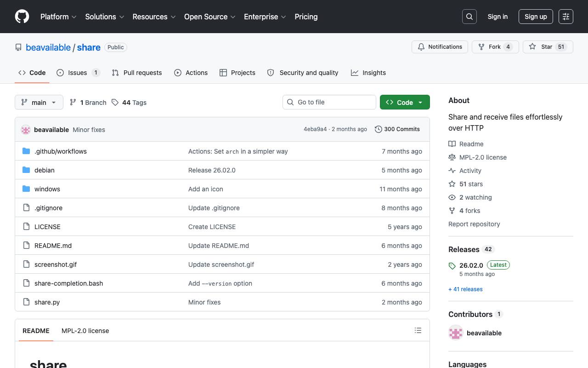Switch to the Insights tab
Image resolution: width=588 pixels, height=368 pixels.
tap(368, 73)
